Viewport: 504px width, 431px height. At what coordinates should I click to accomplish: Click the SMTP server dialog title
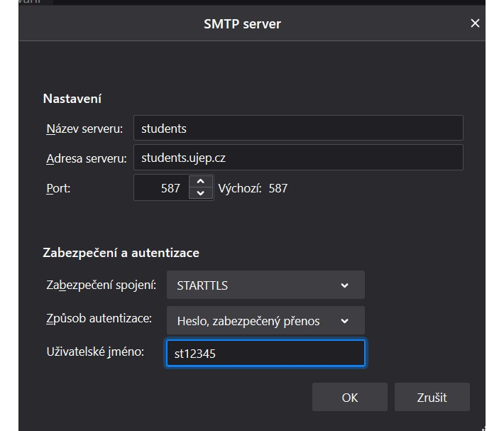[242, 23]
